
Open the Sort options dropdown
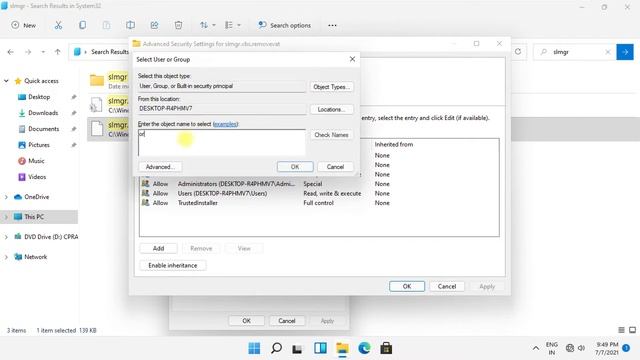207,25
